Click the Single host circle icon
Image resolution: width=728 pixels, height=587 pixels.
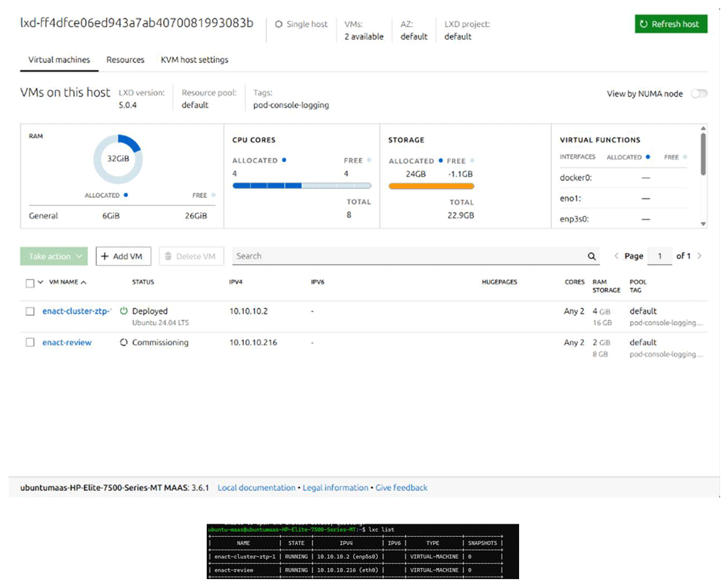coord(279,24)
